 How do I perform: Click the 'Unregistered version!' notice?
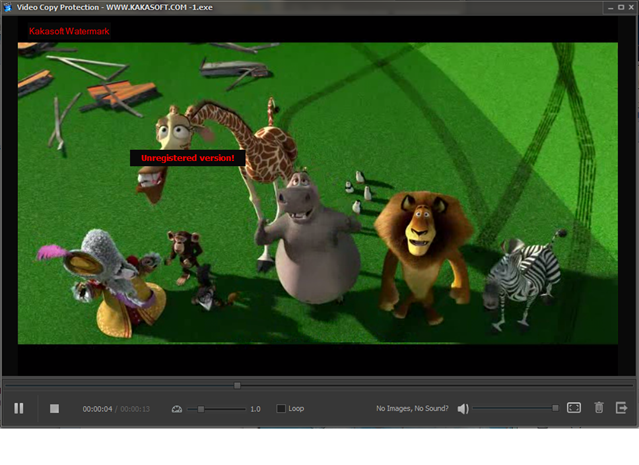(187, 158)
